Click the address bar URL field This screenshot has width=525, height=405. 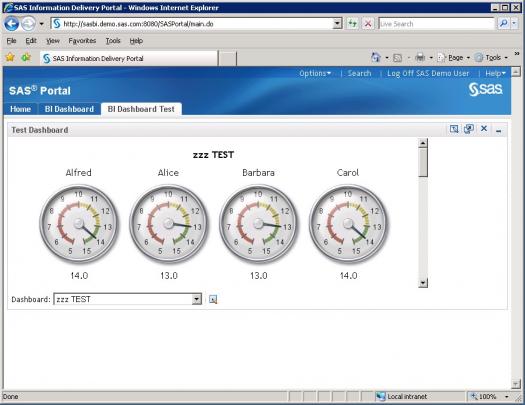(192, 23)
